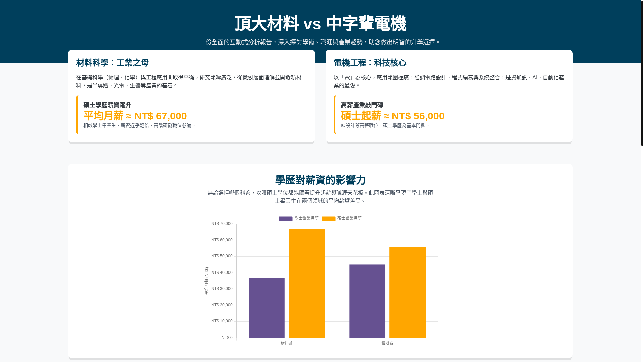The width and height of the screenshot is (644, 362).
Task: Click the chart heading 學歷對薪資的影響力
Action: [320, 180]
